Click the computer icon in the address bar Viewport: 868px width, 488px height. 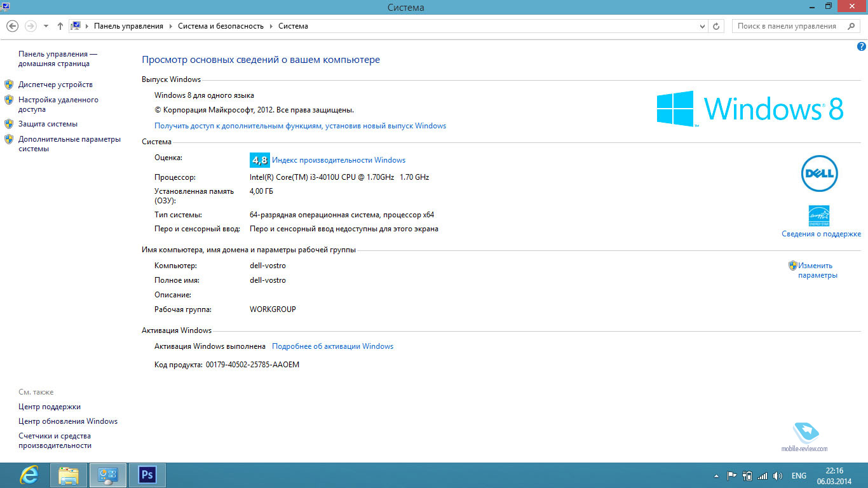(76, 26)
